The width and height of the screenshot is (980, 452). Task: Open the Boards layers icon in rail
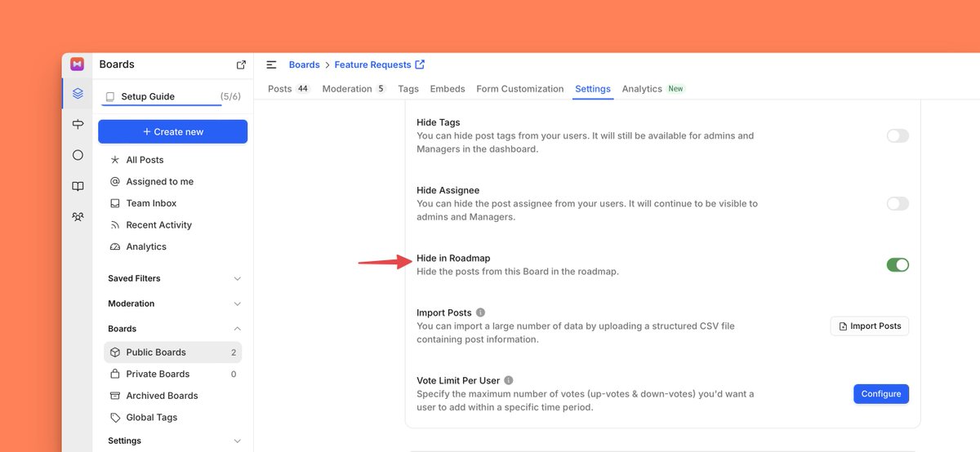(78, 93)
